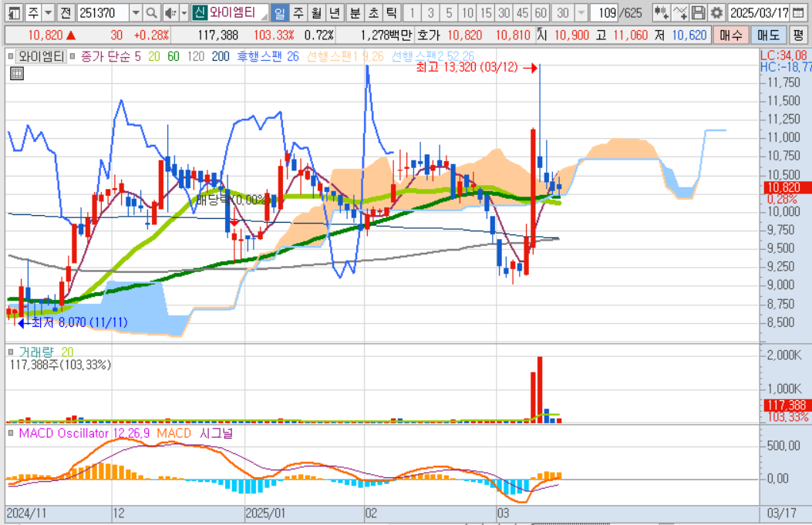Switch to monthly '월' chart period
812x525 pixels.
316,12
